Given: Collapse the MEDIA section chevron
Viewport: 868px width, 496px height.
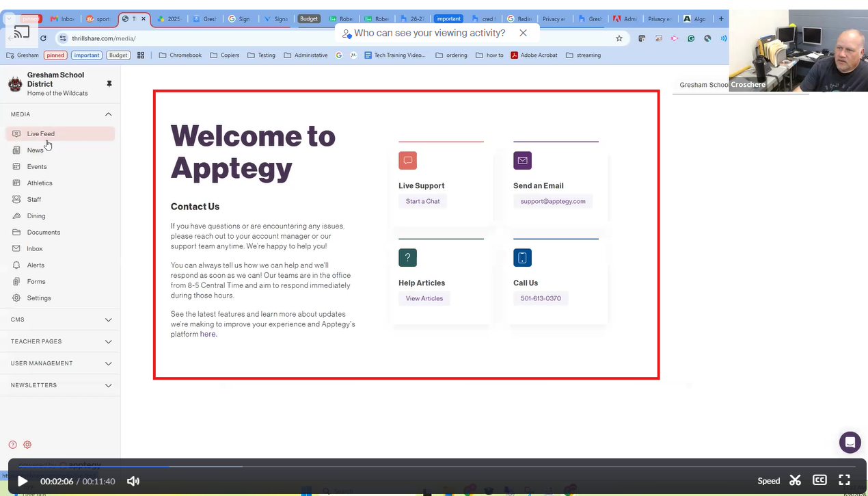Looking at the screenshot, I should point(108,114).
